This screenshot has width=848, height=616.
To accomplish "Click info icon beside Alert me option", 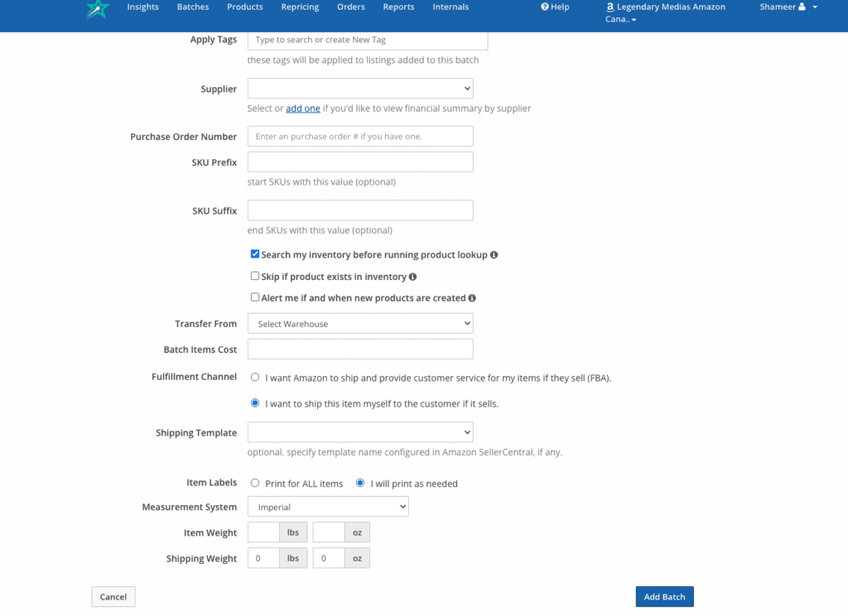I will [472, 298].
